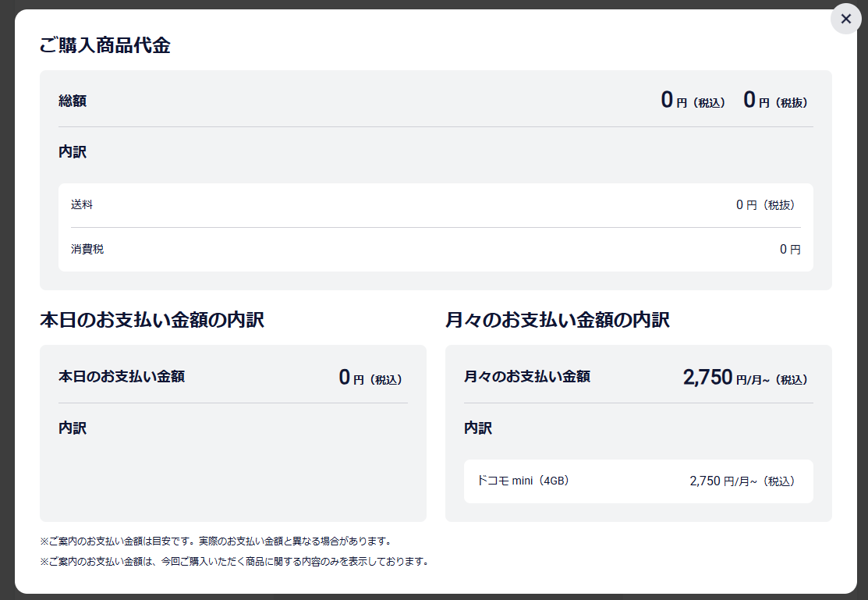Click the bold 2,750円/月 monthly total
This screenshot has height=600, width=868.
pyautogui.click(x=745, y=378)
